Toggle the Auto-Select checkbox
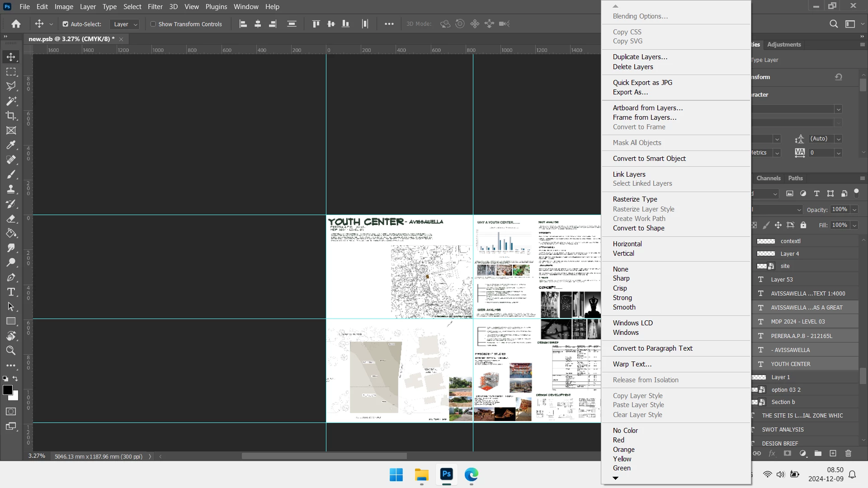The image size is (868, 488). click(x=66, y=24)
